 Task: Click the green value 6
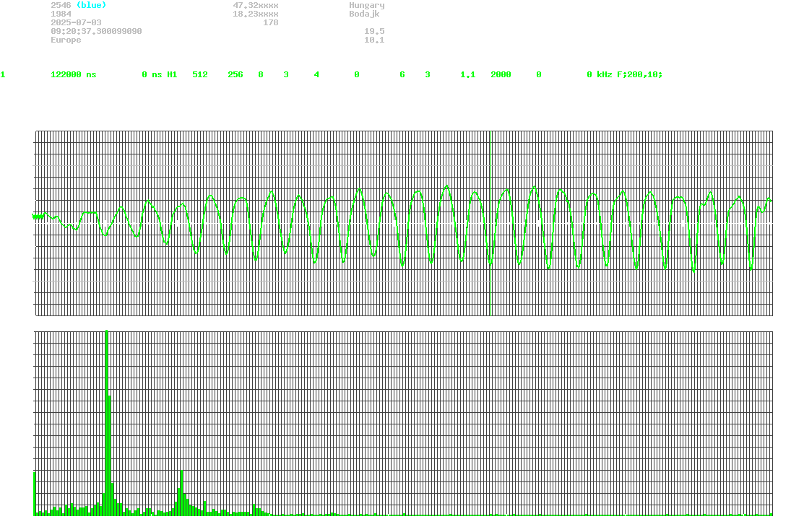(402, 74)
